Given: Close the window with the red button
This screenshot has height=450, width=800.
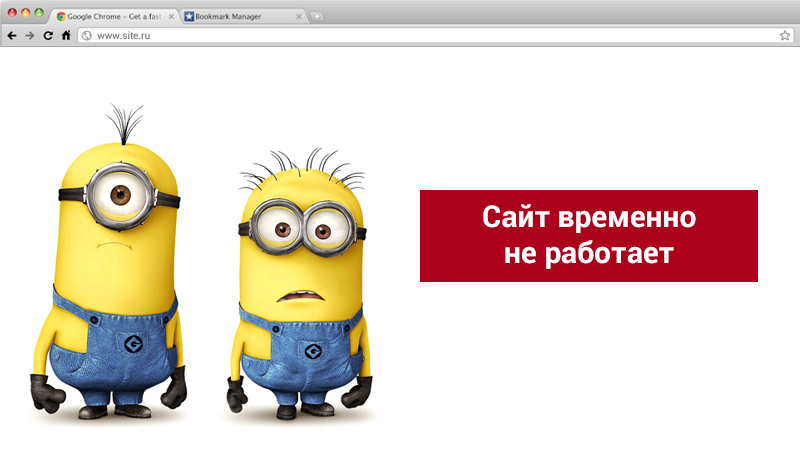Looking at the screenshot, I should point(12,13).
